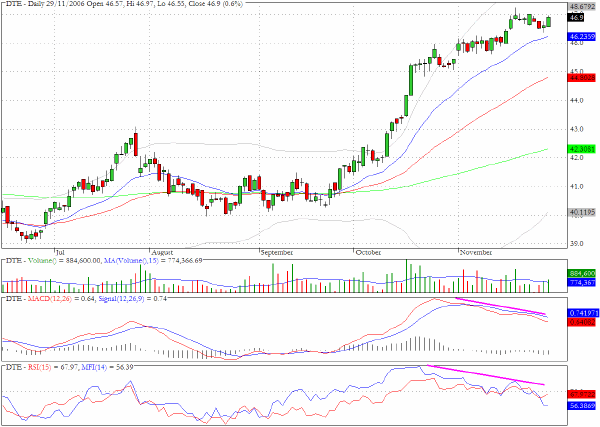The width and height of the screenshot is (600, 427).
Task: Click the RSI(15) panel title text
Action: (69, 367)
